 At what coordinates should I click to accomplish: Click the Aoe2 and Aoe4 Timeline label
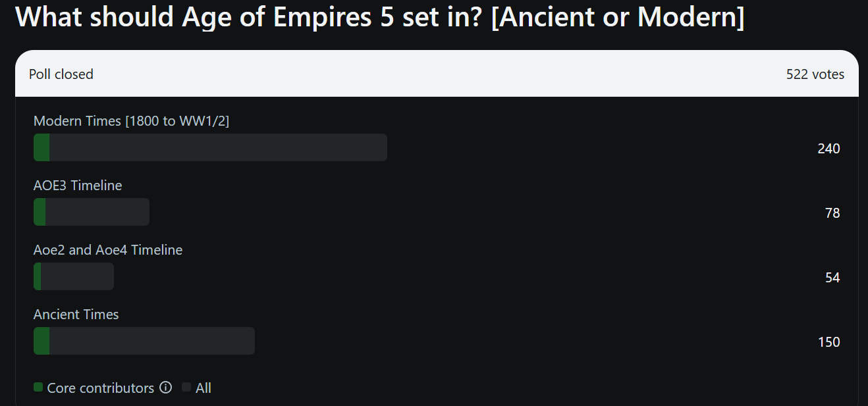click(108, 250)
